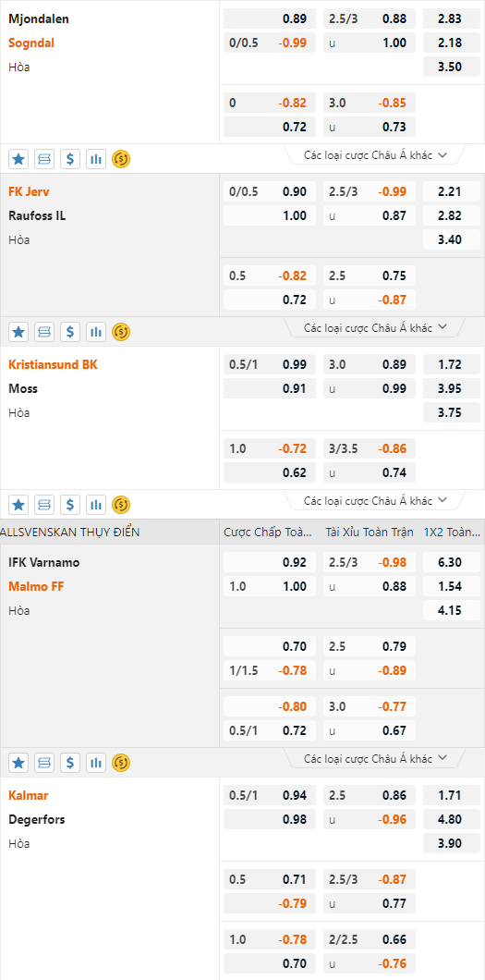Open bar chart statistics under Kristiansund BK match
The width and height of the screenshot is (485, 980).
(95, 505)
